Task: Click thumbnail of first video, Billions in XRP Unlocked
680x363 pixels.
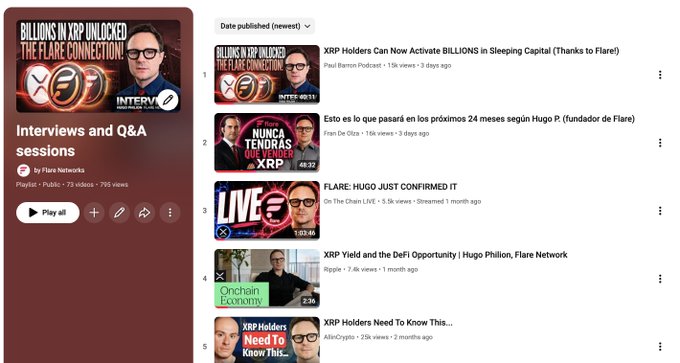Action: tap(267, 75)
